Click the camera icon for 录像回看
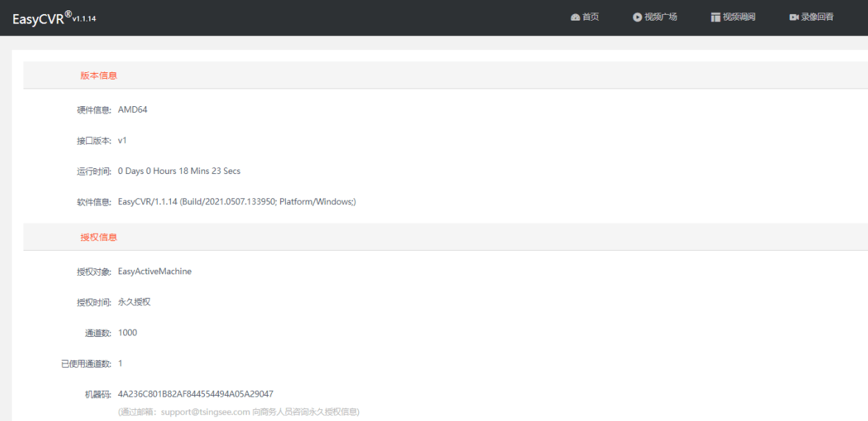The width and height of the screenshot is (868, 421). pos(794,17)
